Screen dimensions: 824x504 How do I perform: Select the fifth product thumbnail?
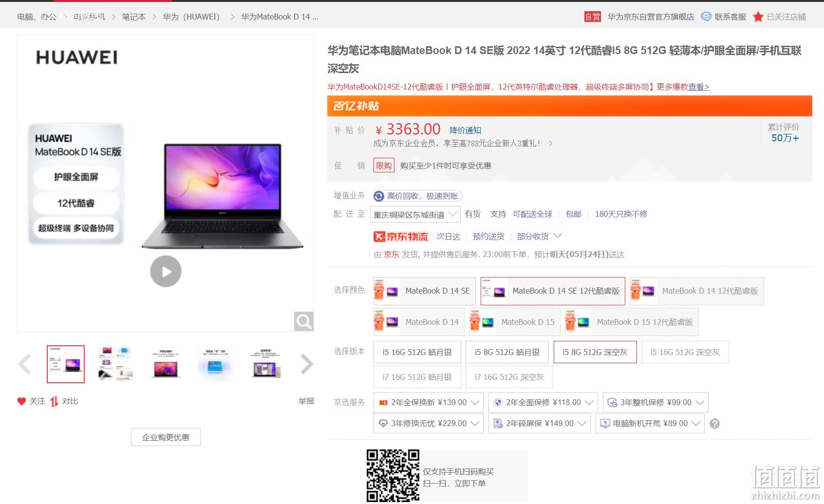(265, 364)
